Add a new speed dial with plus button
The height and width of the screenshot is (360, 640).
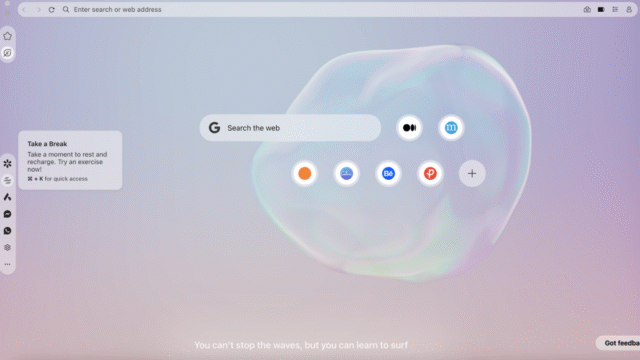(472, 173)
